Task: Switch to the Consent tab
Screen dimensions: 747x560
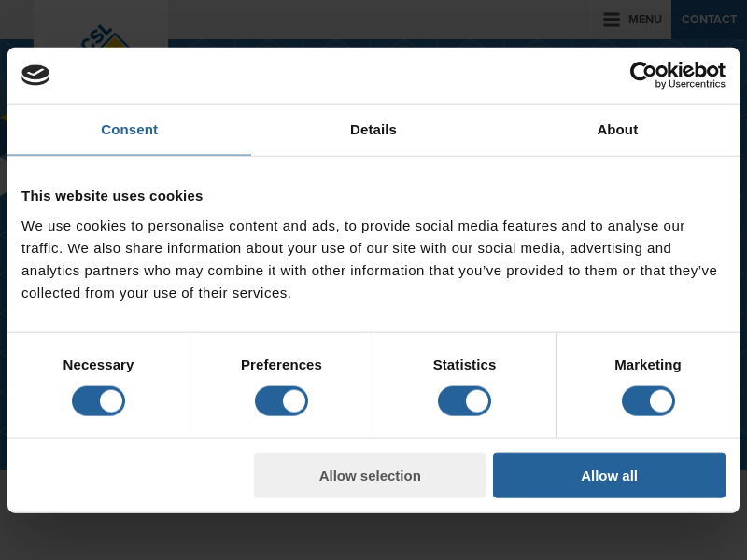Action: (129, 130)
